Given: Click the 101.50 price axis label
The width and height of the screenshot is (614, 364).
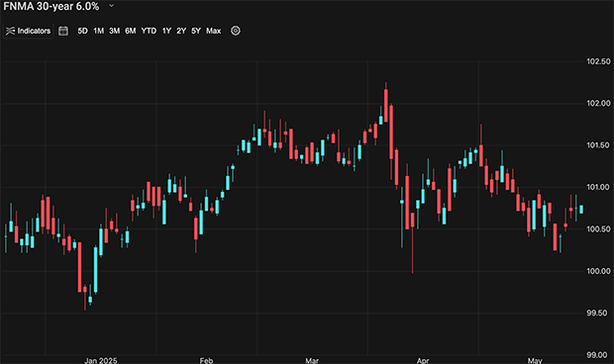Looking at the screenshot, I should point(598,145).
